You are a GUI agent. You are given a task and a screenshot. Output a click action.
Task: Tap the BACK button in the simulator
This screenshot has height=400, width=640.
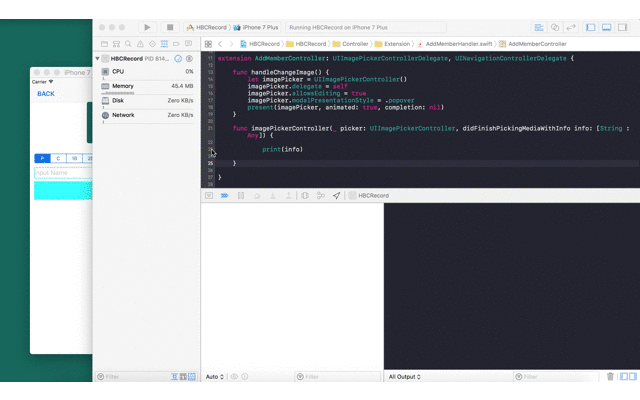click(x=46, y=93)
